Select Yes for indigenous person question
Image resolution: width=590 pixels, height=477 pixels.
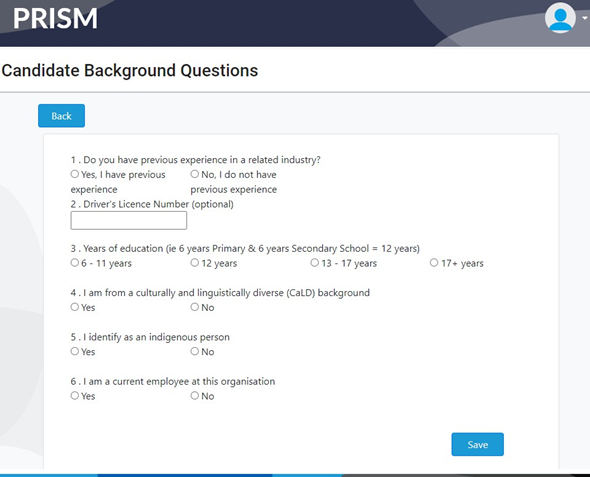(x=75, y=352)
